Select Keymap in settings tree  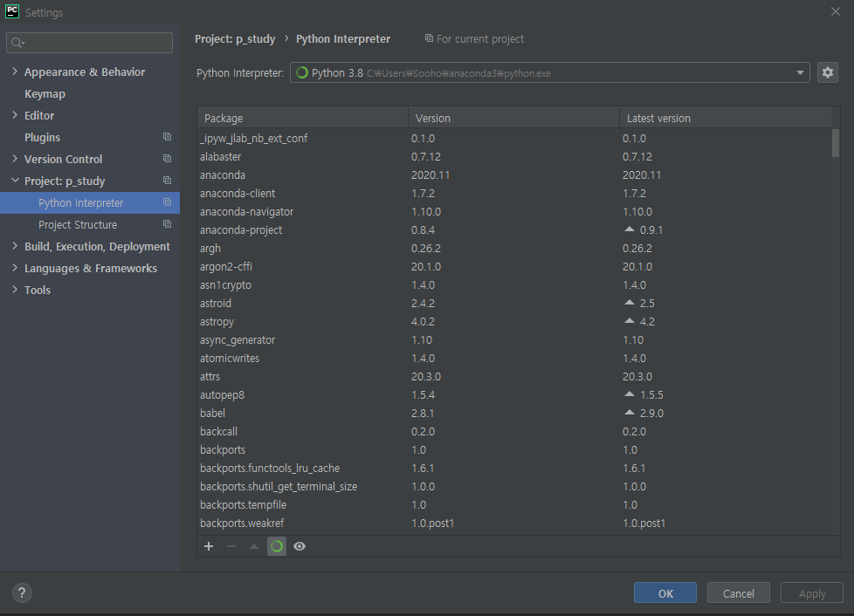(45, 93)
